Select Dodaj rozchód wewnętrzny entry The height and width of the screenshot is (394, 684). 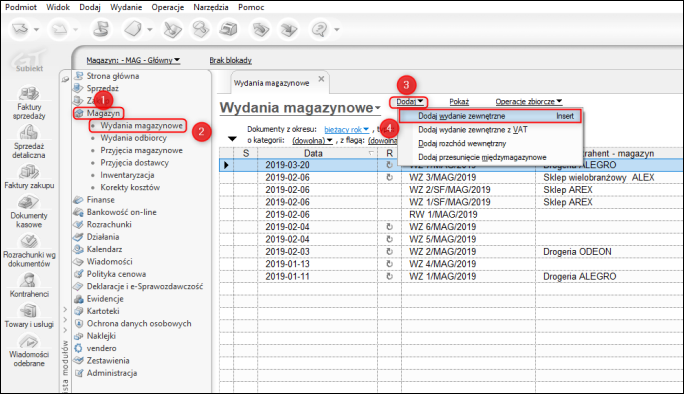(x=490, y=144)
